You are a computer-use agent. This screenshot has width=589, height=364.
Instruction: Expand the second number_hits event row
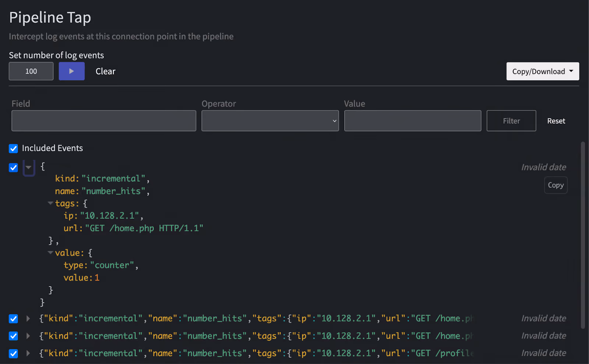click(x=28, y=318)
